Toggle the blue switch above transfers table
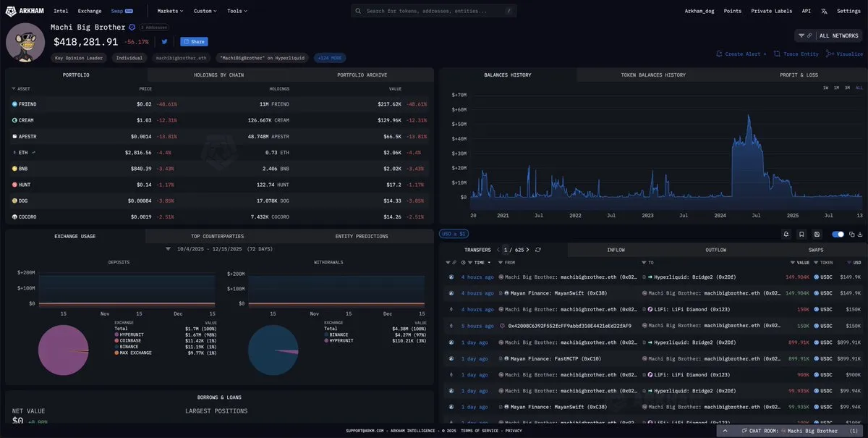The height and width of the screenshot is (438, 868). pyautogui.click(x=838, y=234)
